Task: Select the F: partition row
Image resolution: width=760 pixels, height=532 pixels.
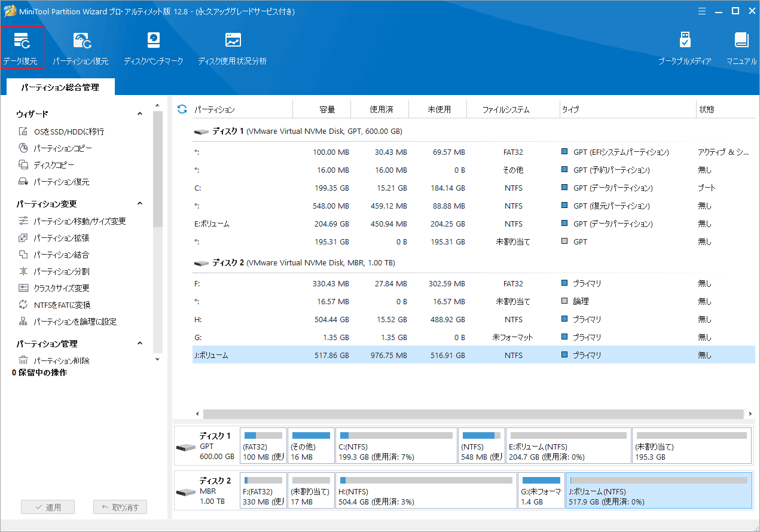Action: pyautogui.click(x=474, y=283)
